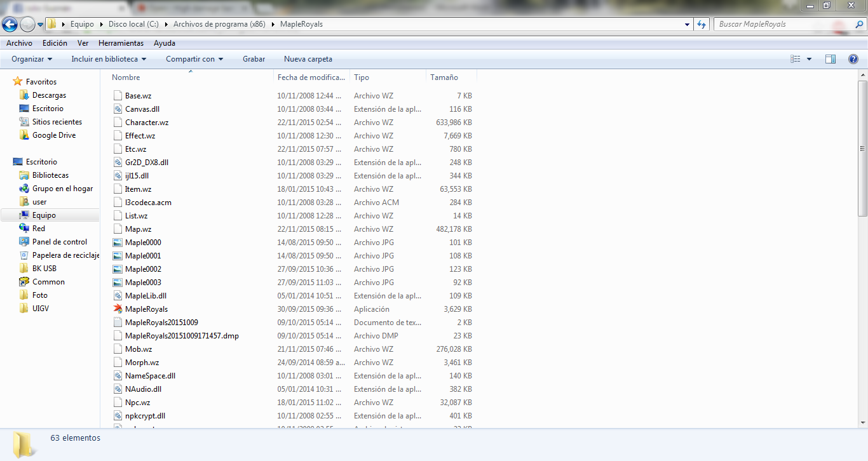
Task: Select the user folder icon in the sidebar
Action: (x=24, y=202)
